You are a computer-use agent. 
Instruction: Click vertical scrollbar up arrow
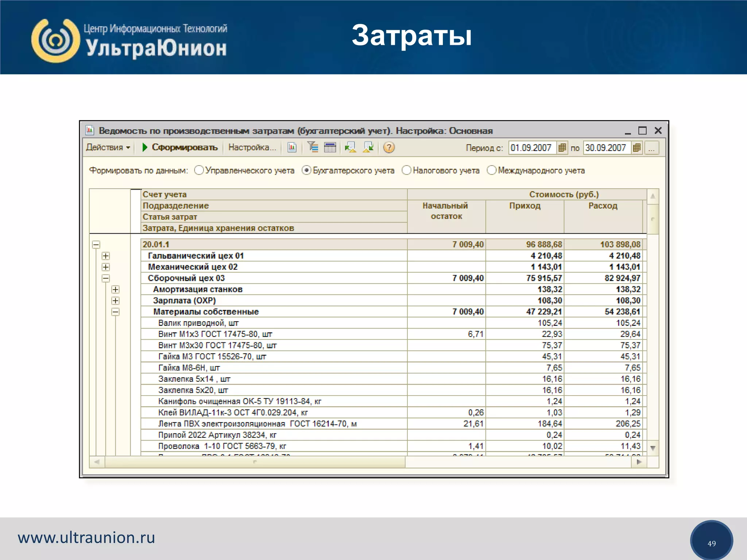click(653, 196)
